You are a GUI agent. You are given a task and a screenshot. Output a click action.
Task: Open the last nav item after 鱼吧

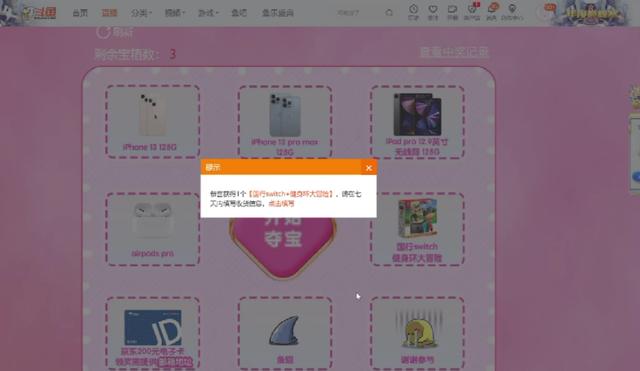(x=278, y=13)
